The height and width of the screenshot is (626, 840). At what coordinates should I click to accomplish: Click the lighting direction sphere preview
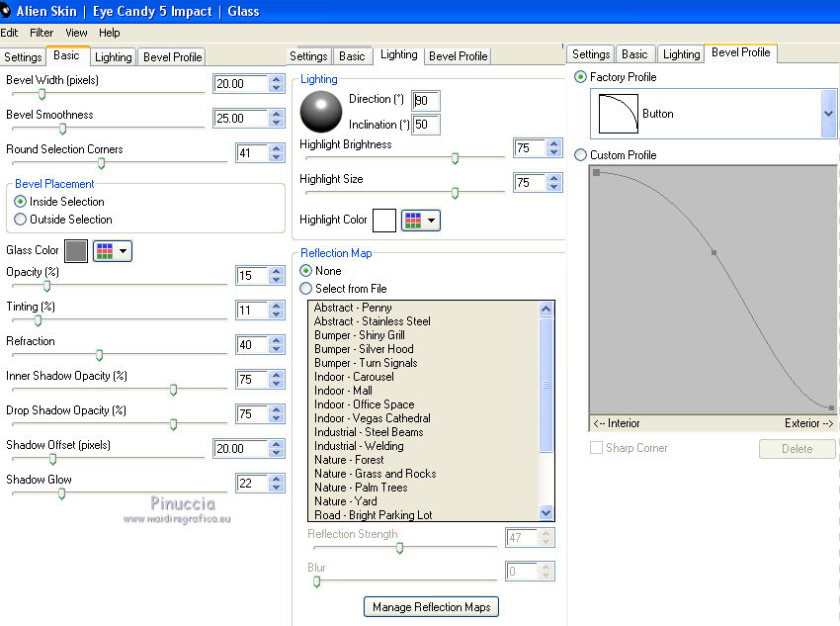click(x=321, y=111)
